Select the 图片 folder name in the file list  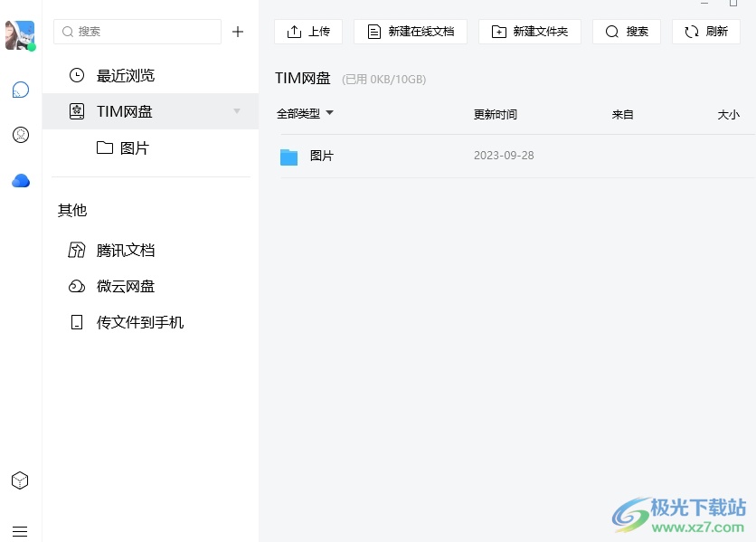[x=322, y=156]
